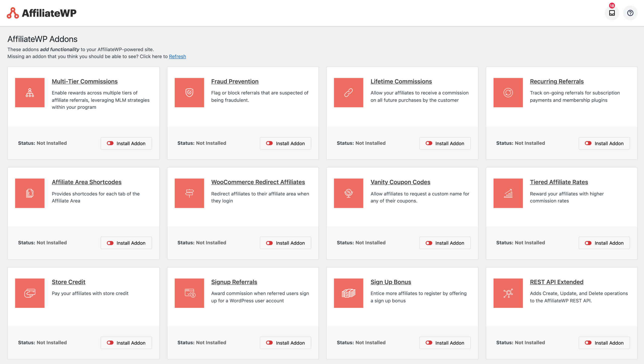The width and height of the screenshot is (644, 364).
Task: Install the REST API Extended addon
Action: coord(604,343)
